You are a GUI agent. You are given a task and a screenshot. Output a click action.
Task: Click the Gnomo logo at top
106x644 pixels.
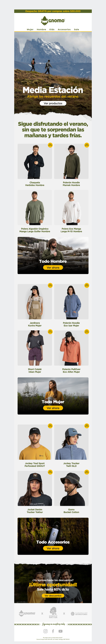tap(53, 21)
